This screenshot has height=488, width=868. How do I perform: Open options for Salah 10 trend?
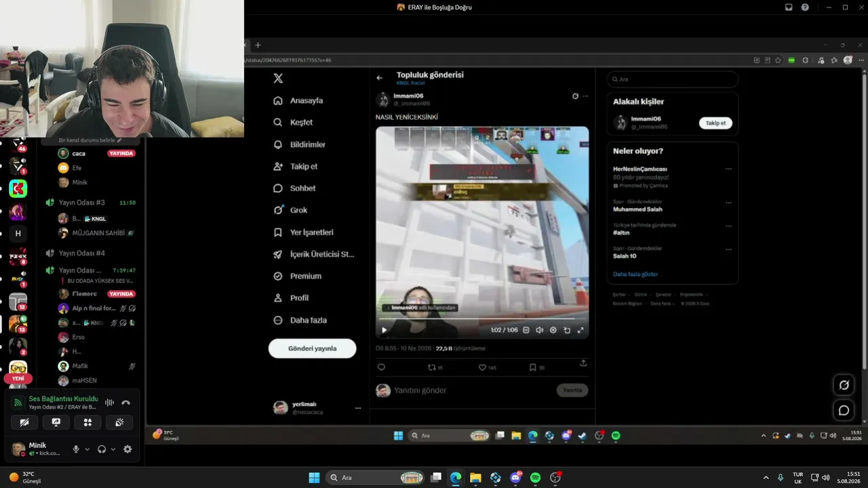(x=729, y=249)
